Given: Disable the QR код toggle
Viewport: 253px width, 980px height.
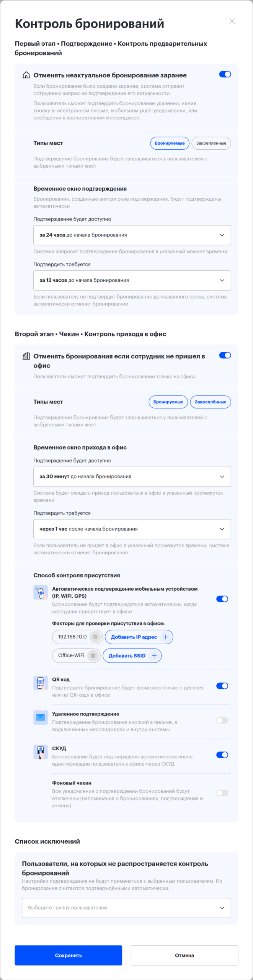Looking at the screenshot, I should (x=222, y=686).
